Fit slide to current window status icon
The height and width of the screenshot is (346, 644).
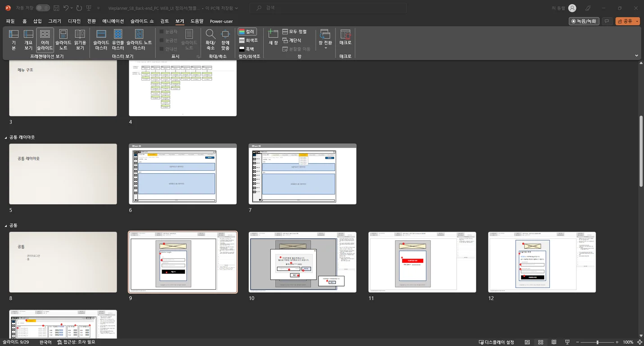[639, 342]
